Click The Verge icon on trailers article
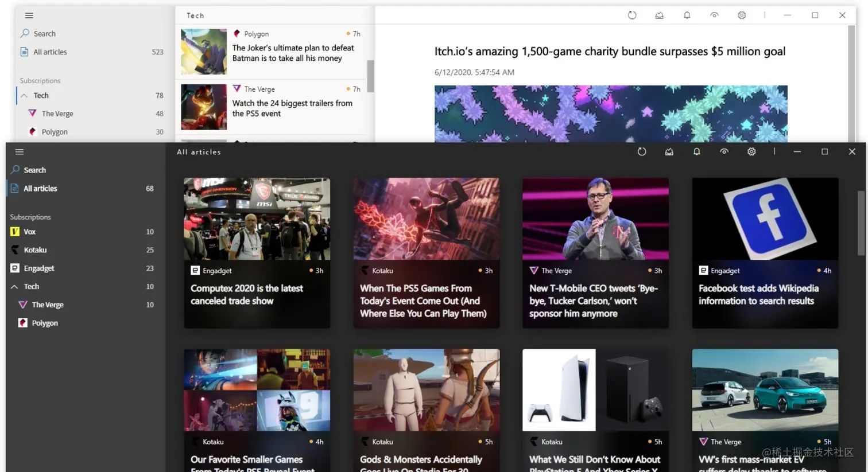 pos(237,89)
